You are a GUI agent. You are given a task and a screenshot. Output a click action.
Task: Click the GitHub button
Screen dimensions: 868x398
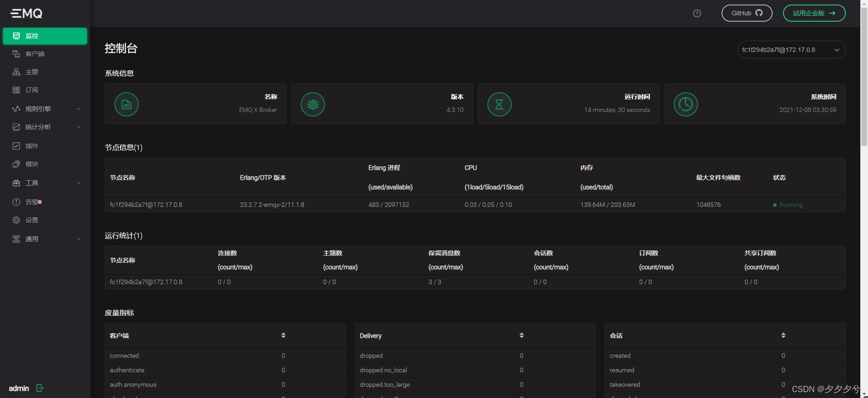tap(747, 13)
